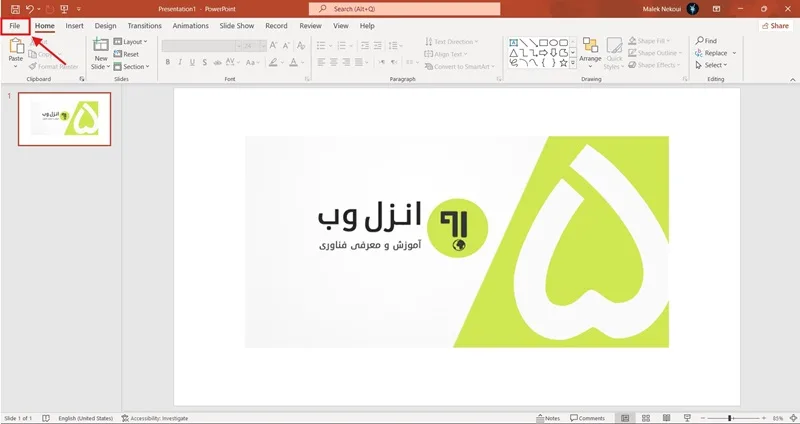Toggle text Shadow formatting
800x424 pixels.
click(205, 62)
